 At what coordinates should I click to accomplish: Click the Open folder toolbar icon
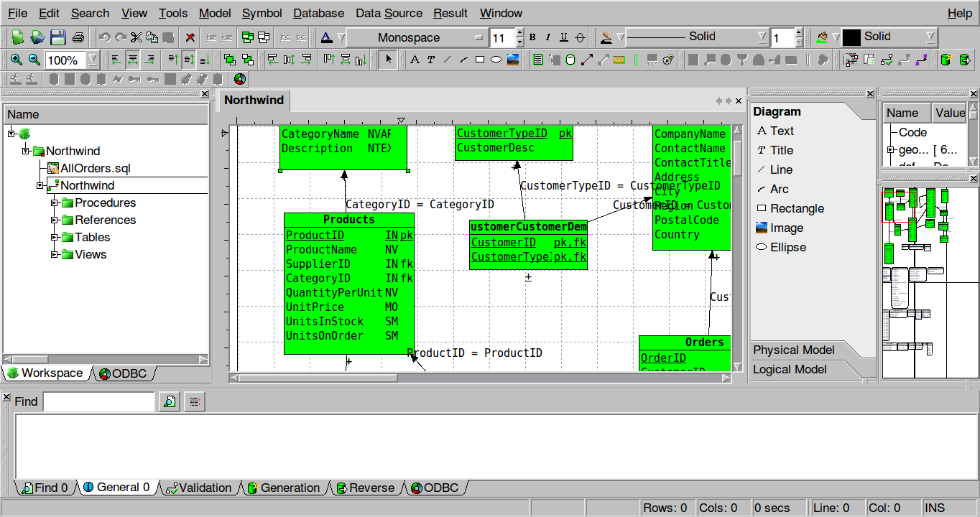[37, 37]
